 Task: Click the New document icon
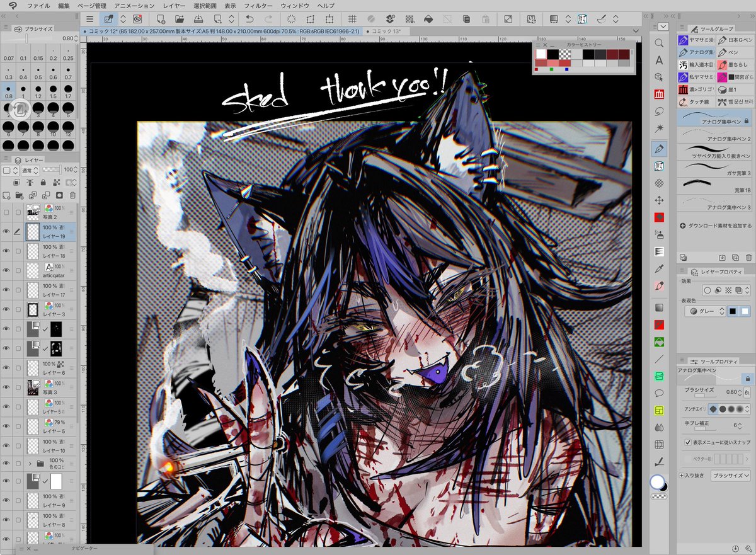pos(161,19)
